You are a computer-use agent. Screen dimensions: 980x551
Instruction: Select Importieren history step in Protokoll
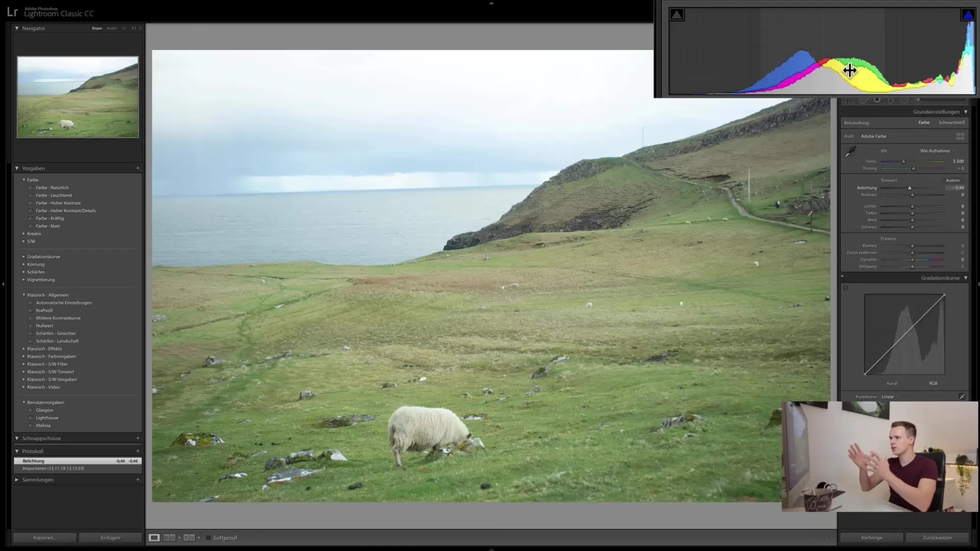point(78,468)
